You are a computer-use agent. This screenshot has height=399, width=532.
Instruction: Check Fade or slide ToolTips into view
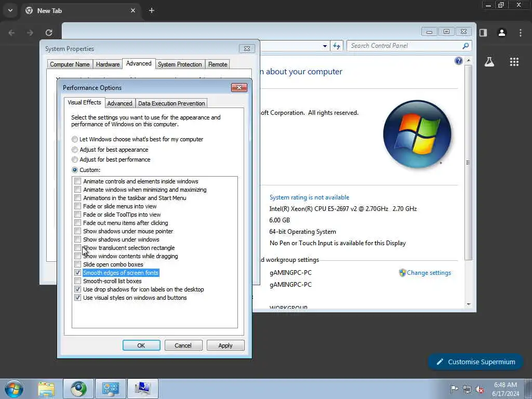tap(78, 215)
